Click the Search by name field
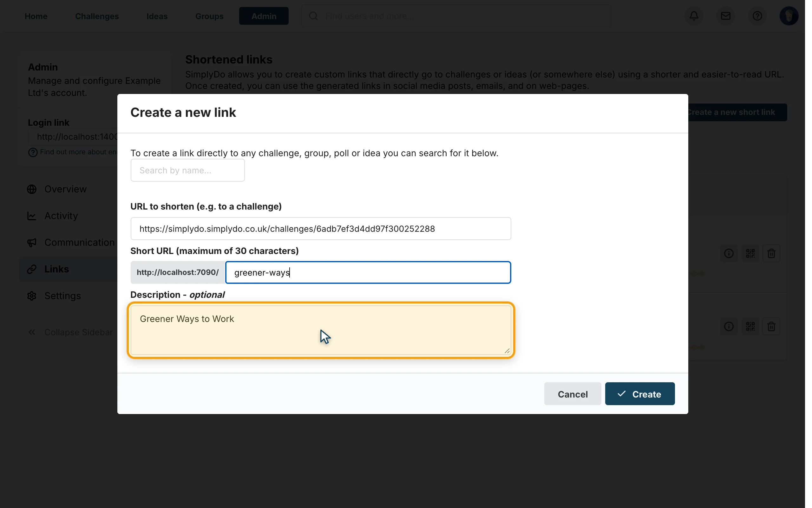The image size is (812, 508). click(x=187, y=170)
